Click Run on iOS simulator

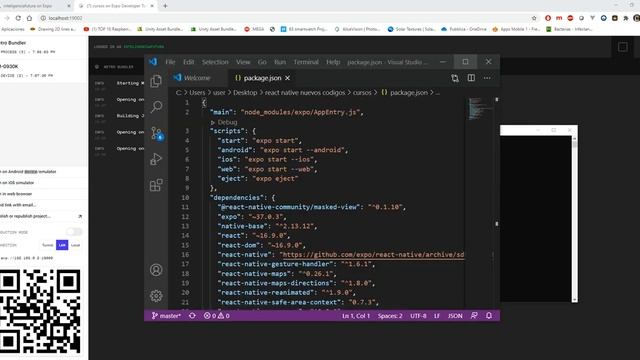pyautogui.click(x=18, y=183)
